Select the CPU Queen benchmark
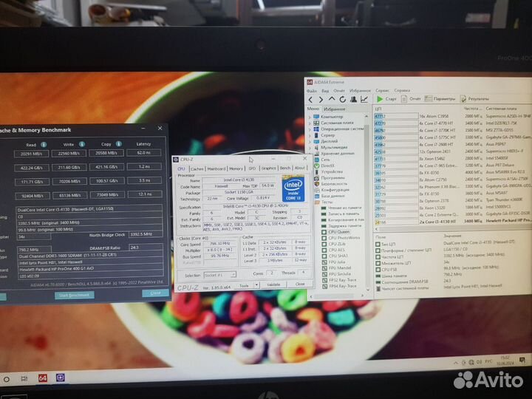 335,232
